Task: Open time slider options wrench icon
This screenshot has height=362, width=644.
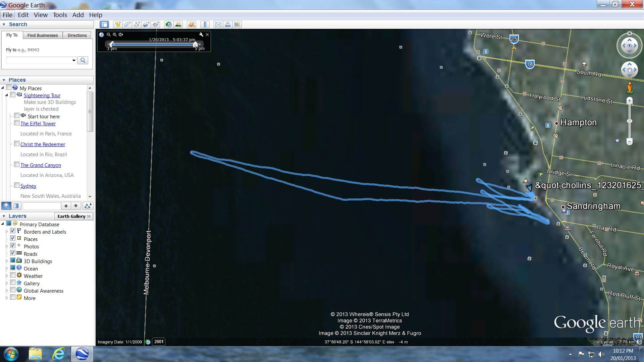Action: [201, 35]
